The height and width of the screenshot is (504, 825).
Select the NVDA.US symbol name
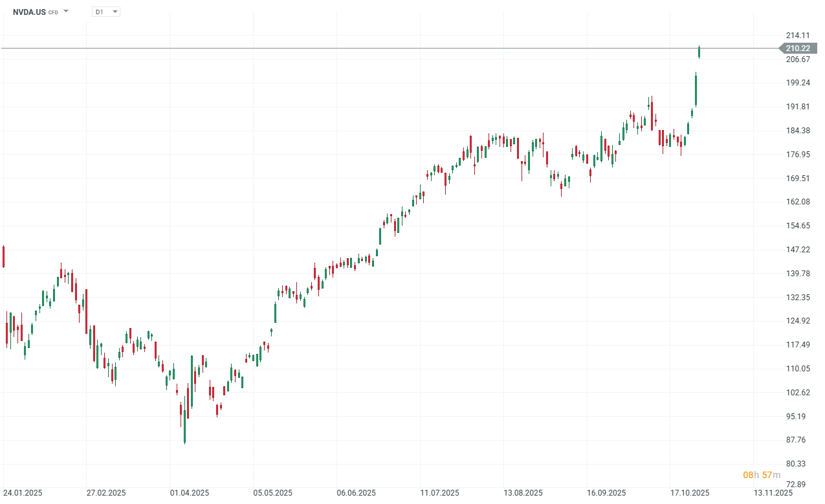[28, 11]
